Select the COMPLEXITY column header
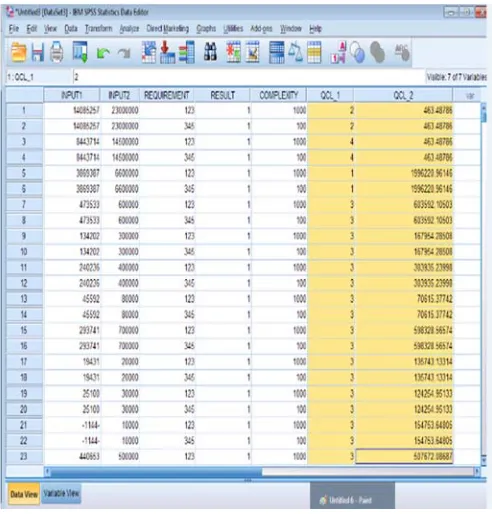This screenshot has height=514, width=492. (x=278, y=95)
